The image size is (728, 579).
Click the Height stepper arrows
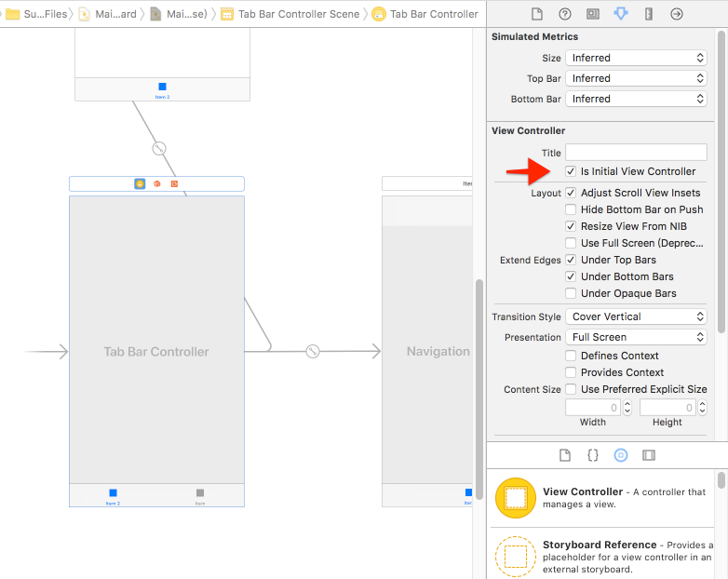coord(703,407)
